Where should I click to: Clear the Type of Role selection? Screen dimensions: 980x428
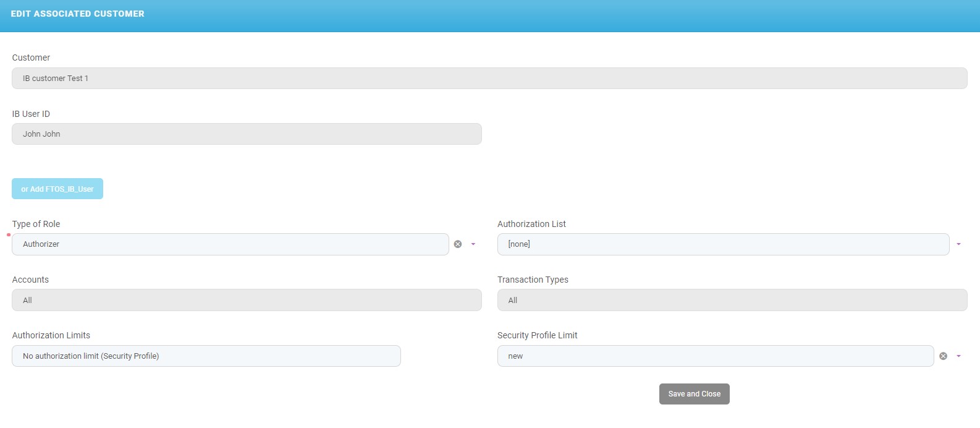pos(458,244)
